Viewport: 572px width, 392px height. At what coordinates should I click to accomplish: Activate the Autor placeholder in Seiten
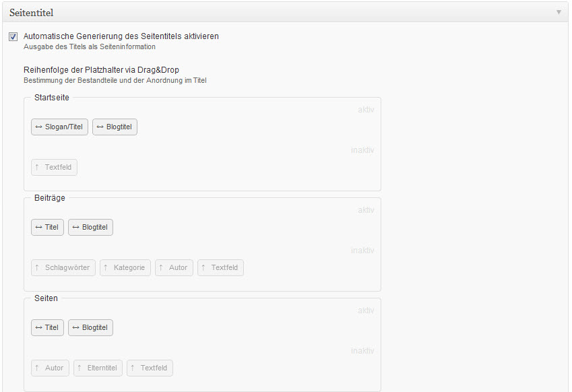[50, 368]
